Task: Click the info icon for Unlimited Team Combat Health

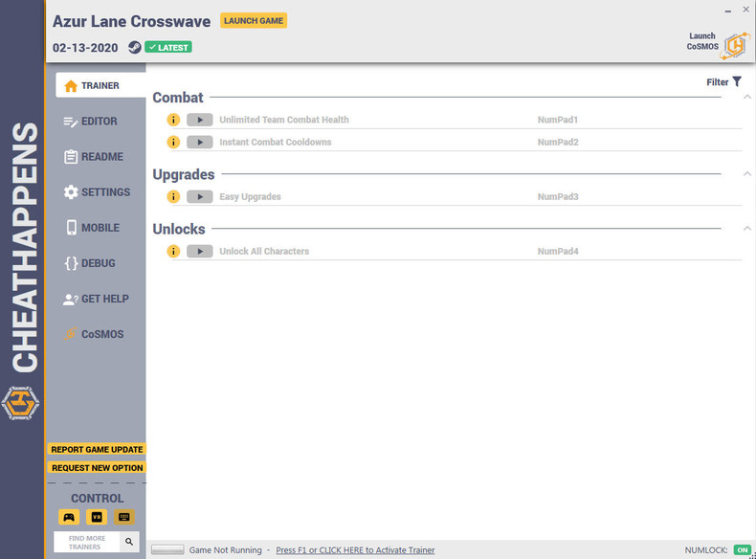Action: pyautogui.click(x=173, y=120)
